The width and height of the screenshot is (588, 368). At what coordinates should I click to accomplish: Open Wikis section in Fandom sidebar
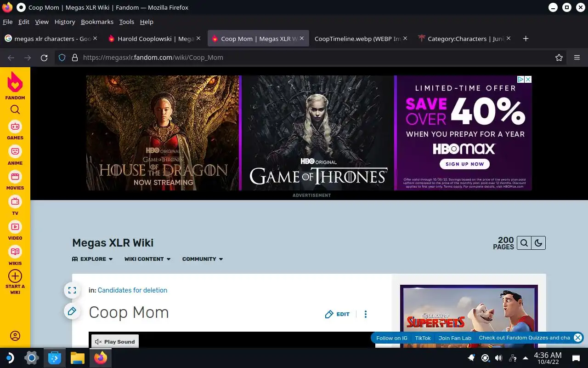15,256
